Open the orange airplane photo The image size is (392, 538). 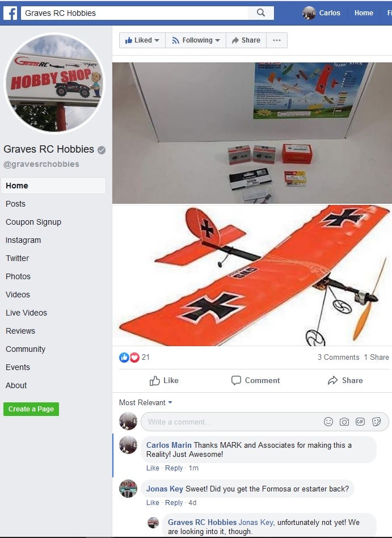pyautogui.click(x=252, y=275)
